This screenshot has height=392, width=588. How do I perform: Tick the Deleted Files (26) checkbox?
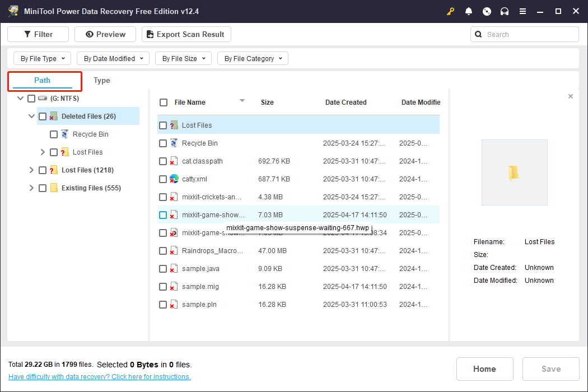pyautogui.click(x=43, y=116)
